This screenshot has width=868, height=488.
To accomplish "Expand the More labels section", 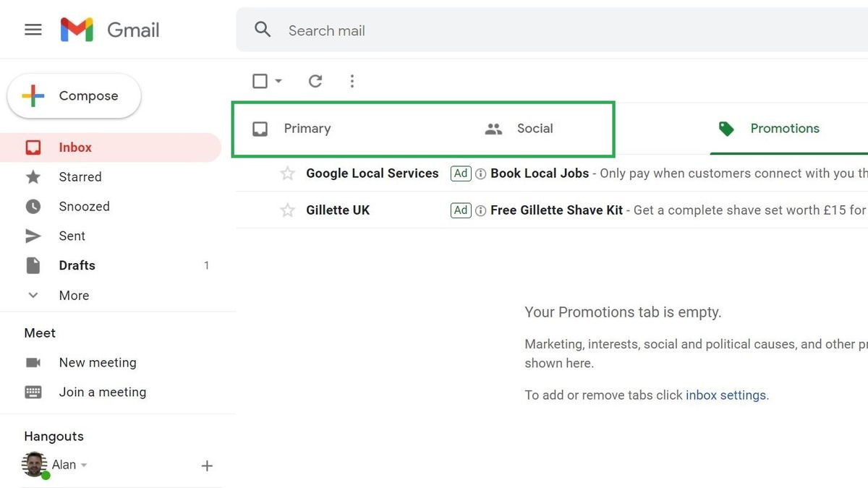I will tap(74, 295).
